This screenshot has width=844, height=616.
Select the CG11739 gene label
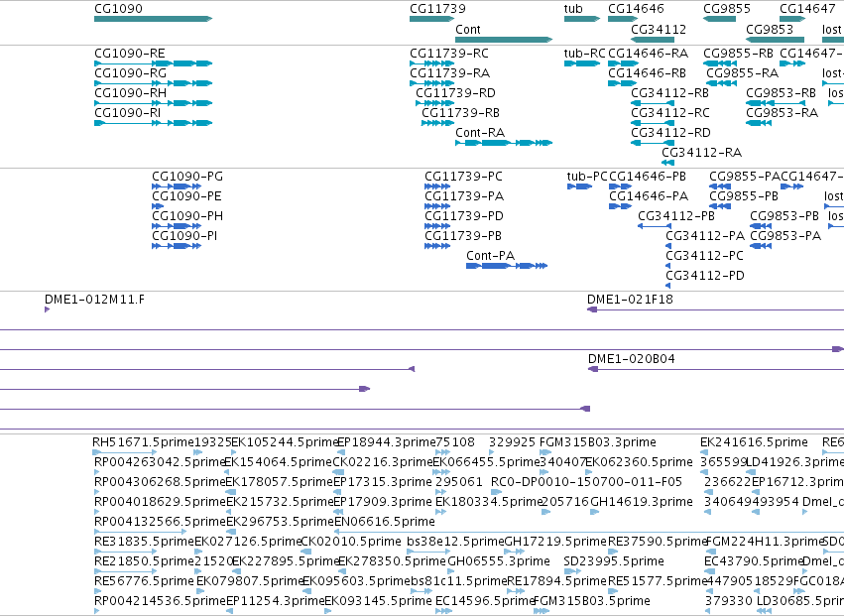(x=437, y=9)
